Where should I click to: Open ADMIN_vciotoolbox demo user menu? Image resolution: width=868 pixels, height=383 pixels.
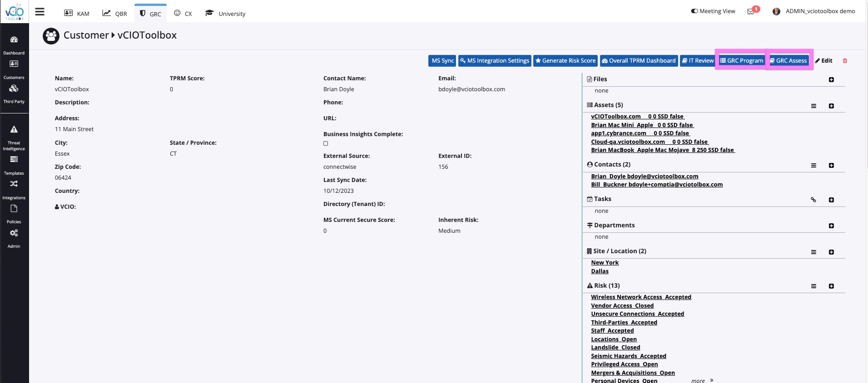(820, 11)
